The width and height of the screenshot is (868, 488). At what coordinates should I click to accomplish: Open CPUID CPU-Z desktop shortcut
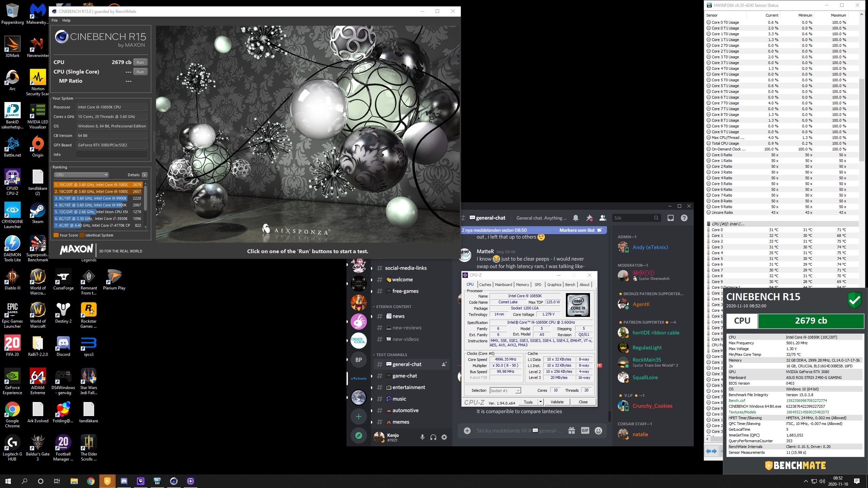pos(13,182)
